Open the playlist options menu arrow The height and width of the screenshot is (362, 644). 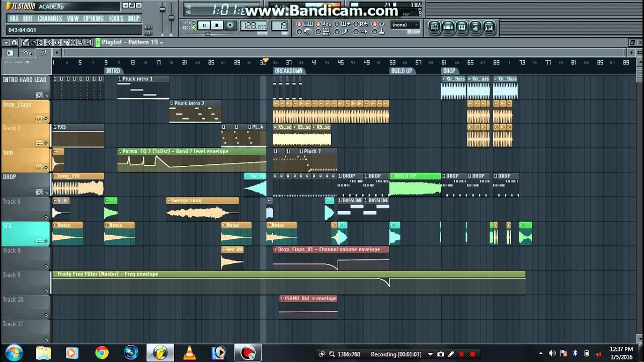coord(6,42)
